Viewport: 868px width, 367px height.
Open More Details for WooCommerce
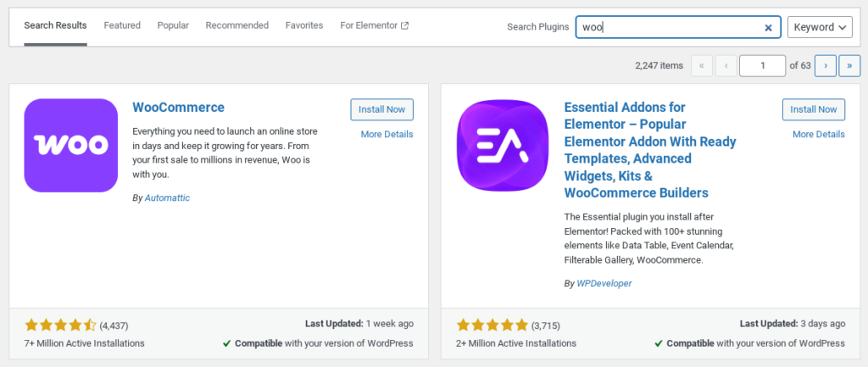coord(387,135)
